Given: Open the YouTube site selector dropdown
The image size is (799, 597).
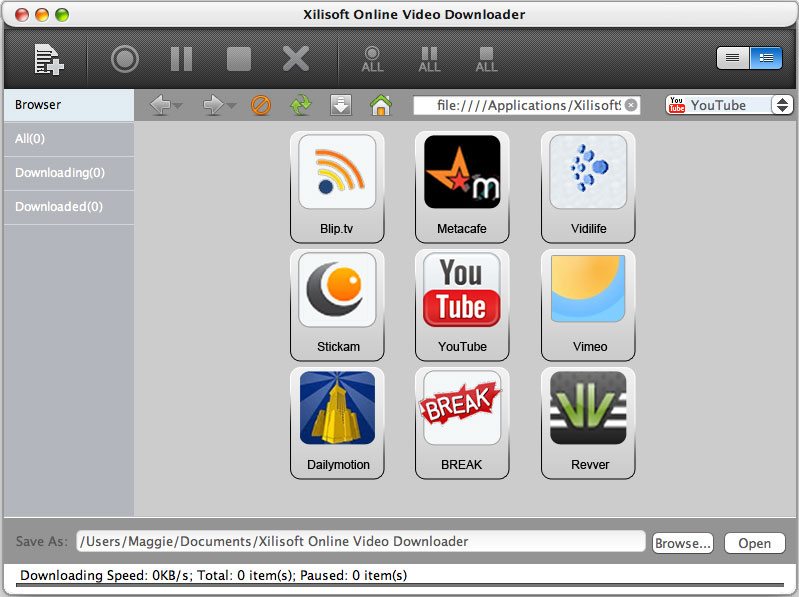Looking at the screenshot, I should click(782, 105).
